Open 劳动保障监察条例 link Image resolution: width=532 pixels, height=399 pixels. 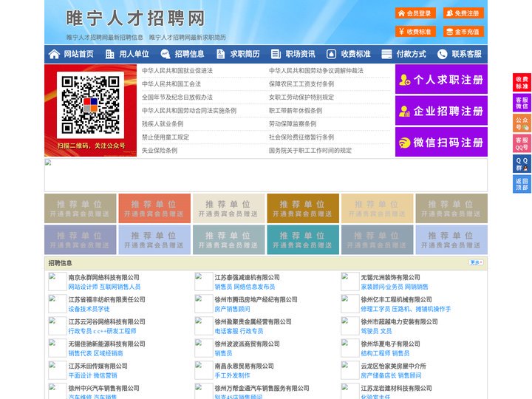(293, 124)
